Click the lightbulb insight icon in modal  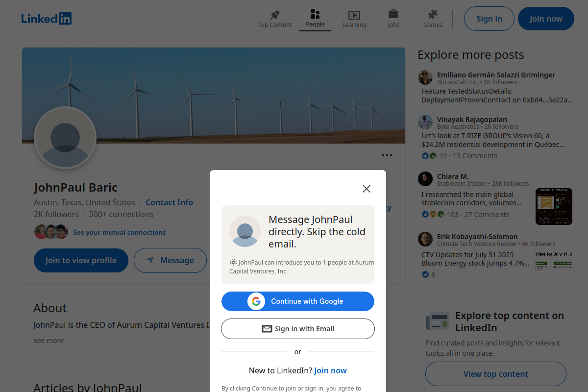coord(233,262)
